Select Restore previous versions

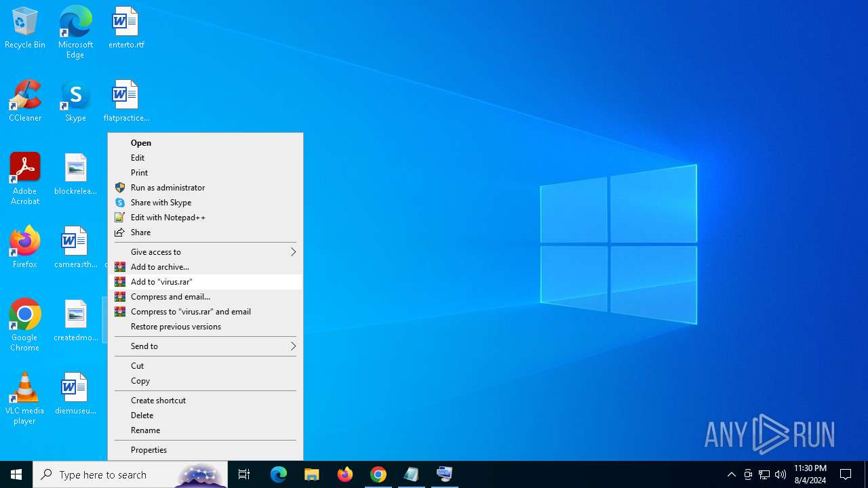(205, 326)
